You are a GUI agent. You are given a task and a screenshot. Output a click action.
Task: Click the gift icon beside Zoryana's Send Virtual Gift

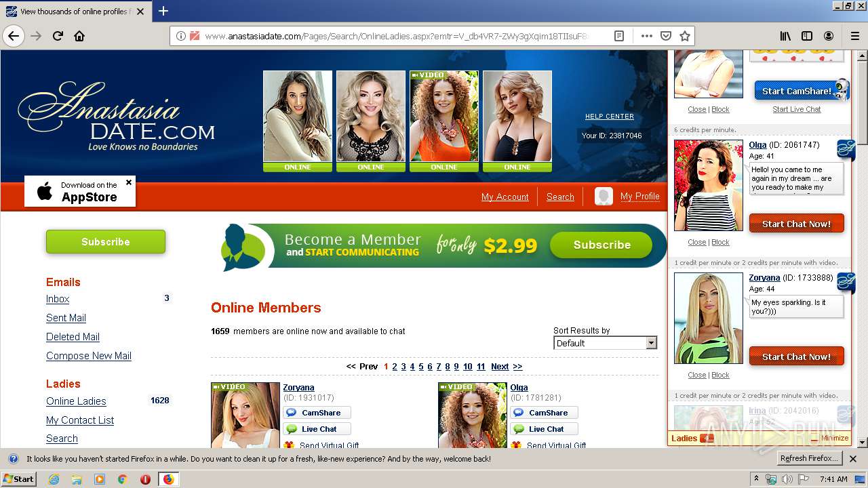tap(290, 445)
